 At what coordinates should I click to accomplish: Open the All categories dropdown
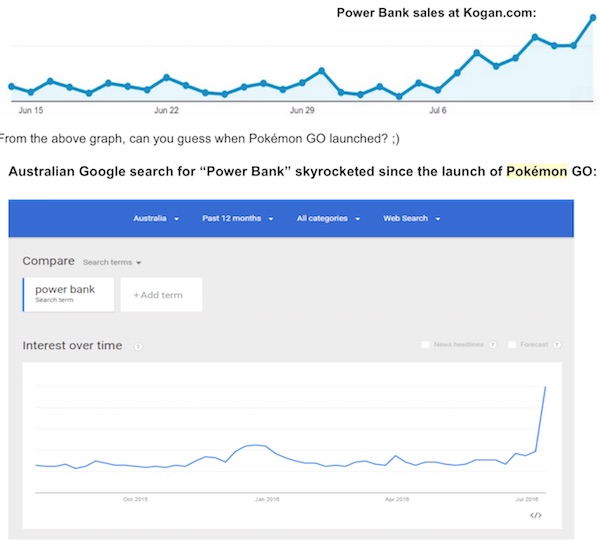(x=327, y=218)
